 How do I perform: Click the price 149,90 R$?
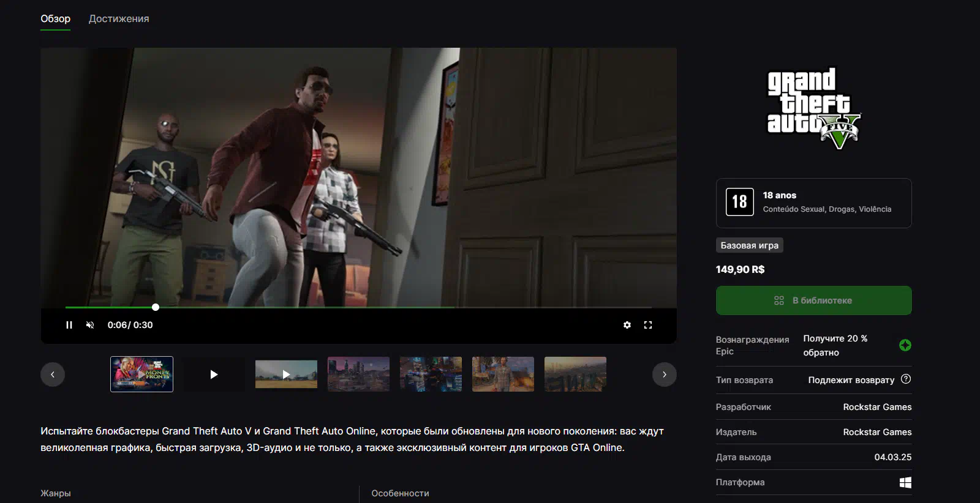click(740, 269)
